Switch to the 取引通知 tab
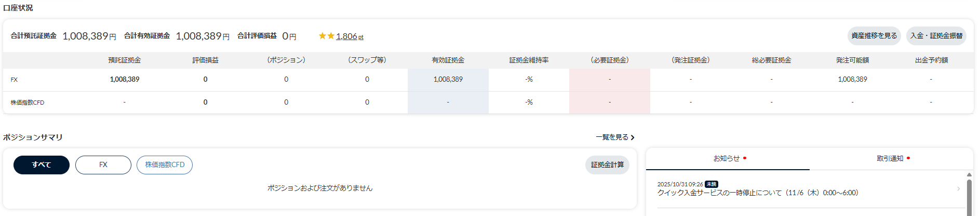This screenshot has width=980, height=216. tap(890, 159)
